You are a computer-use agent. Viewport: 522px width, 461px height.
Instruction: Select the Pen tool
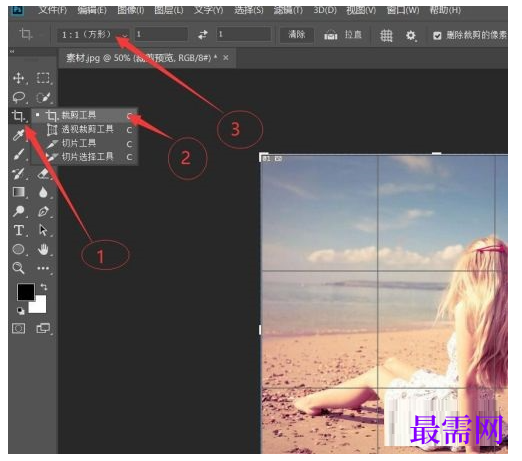click(x=43, y=211)
